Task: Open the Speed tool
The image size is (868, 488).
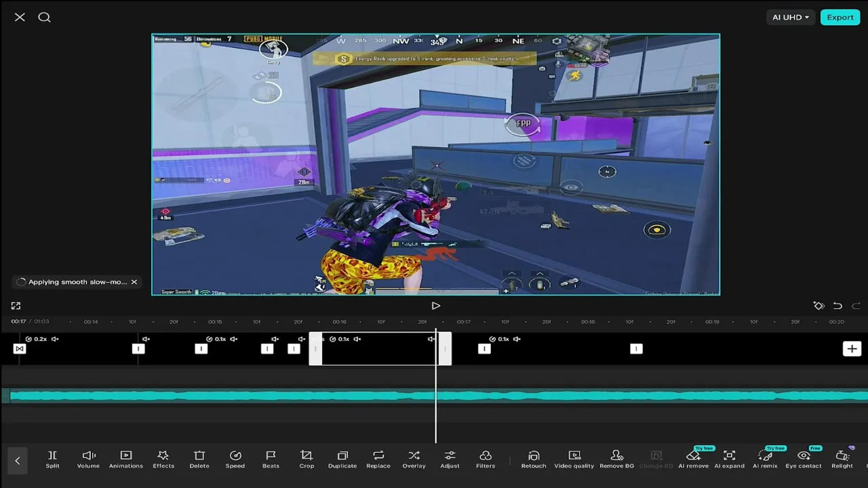Action: click(x=235, y=459)
